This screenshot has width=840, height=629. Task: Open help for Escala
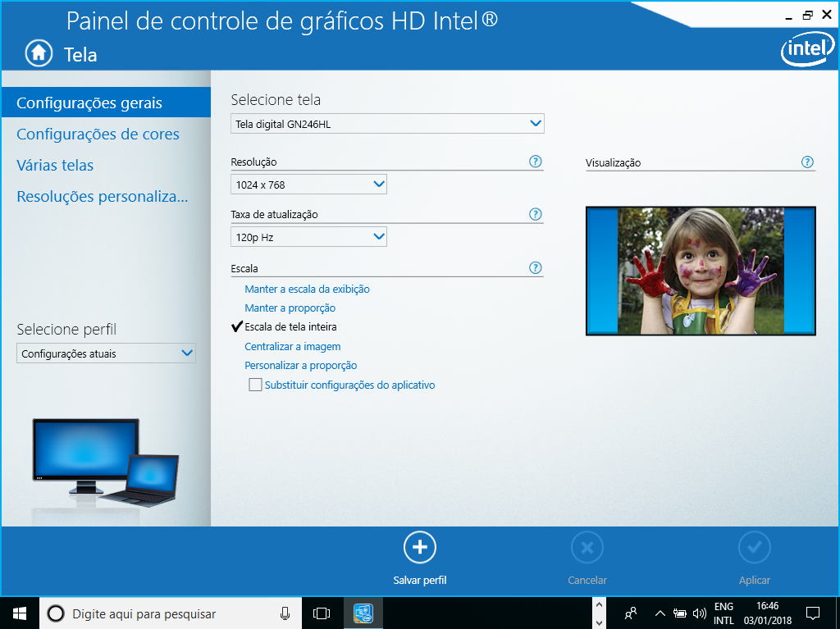[535, 268]
